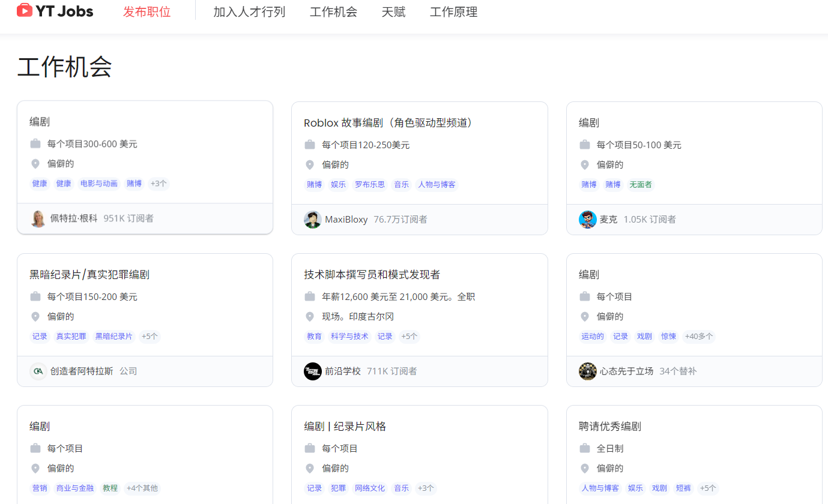Click briefcase icon in 编剧 | 纪录片风格 card
The height and width of the screenshot is (504, 828).
(310, 448)
